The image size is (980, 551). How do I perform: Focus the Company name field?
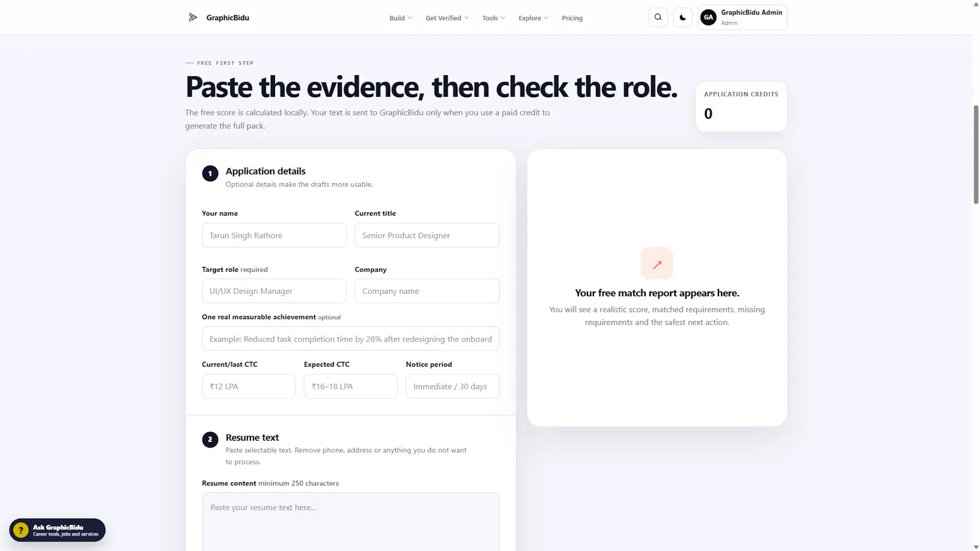click(x=427, y=291)
